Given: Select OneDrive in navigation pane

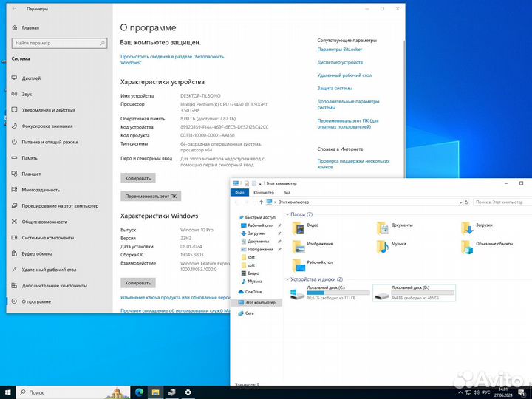Looking at the screenshot, I should point(250,292).
